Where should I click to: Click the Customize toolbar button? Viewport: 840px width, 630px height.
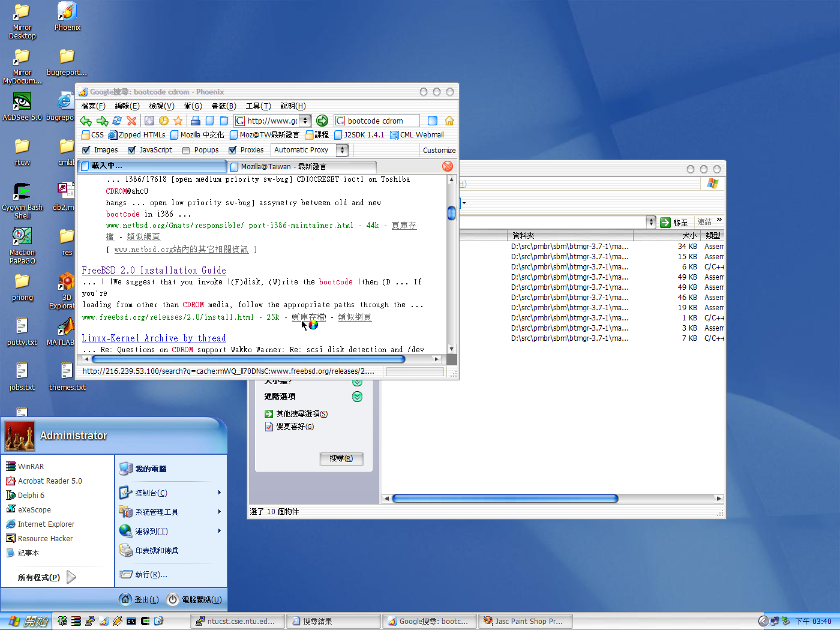point(439,151)
